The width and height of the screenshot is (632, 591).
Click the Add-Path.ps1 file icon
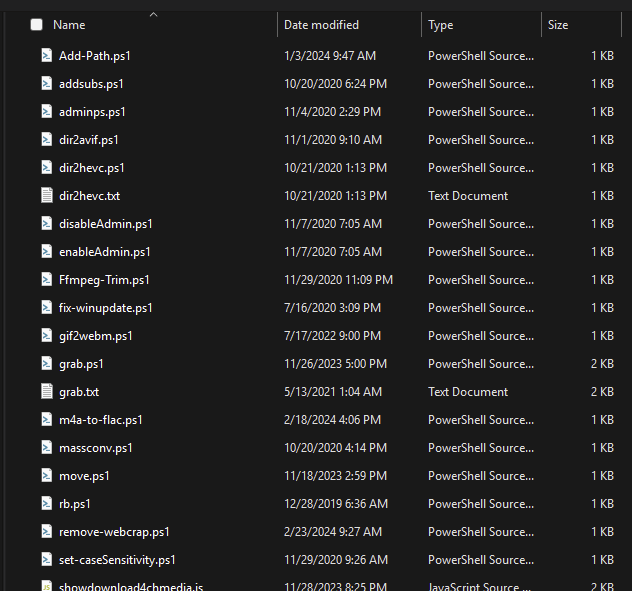click(x=47, y=55)
